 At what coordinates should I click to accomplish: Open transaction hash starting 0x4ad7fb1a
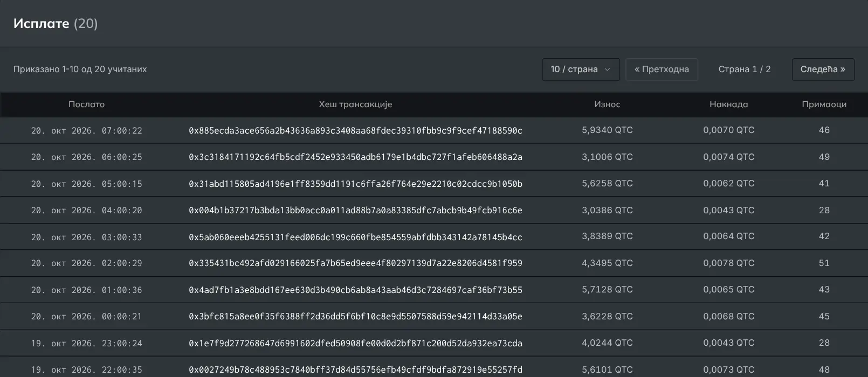355,290
